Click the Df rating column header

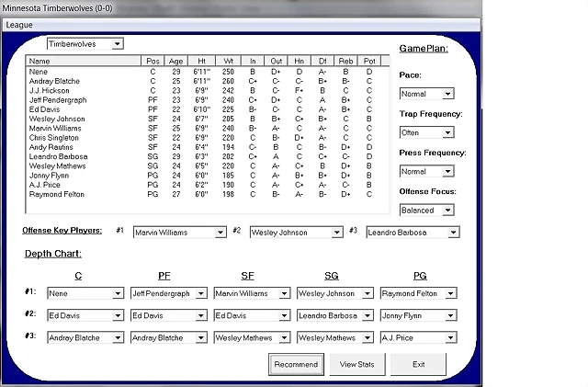coord(322,61)
